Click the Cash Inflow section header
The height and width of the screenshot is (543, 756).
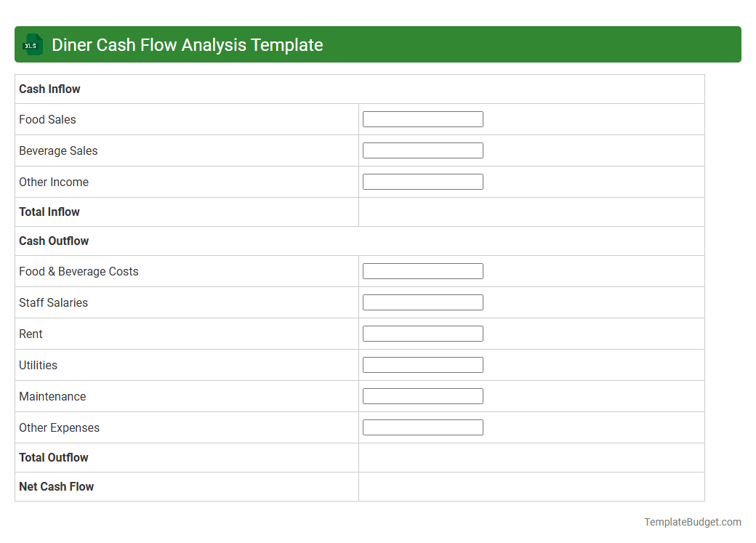pos(49,89)
